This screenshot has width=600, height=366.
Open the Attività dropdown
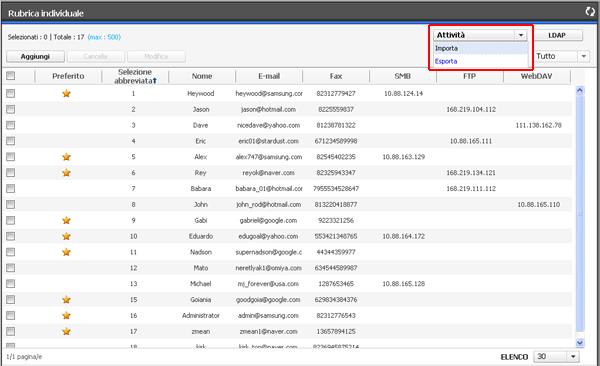tap(480, 35)
